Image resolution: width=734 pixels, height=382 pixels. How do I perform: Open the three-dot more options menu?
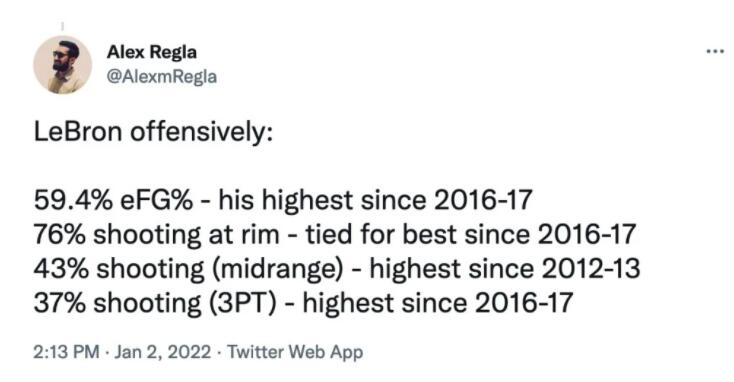coord(715,51)
